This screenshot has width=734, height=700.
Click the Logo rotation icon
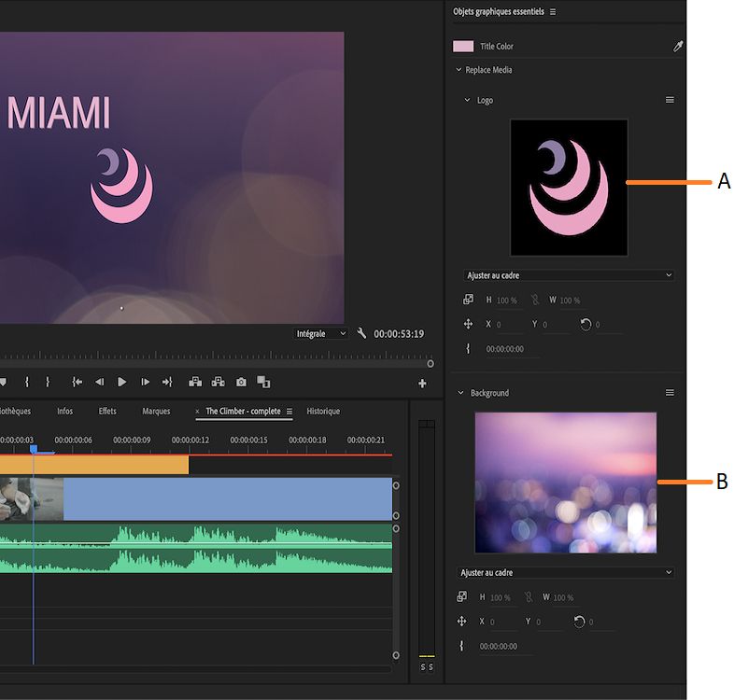point(586,324)
